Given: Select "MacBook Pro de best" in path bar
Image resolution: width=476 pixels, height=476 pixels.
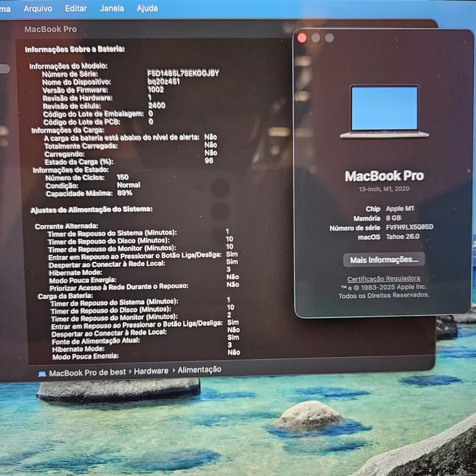Looking at the screenshot, I should 87,372.
